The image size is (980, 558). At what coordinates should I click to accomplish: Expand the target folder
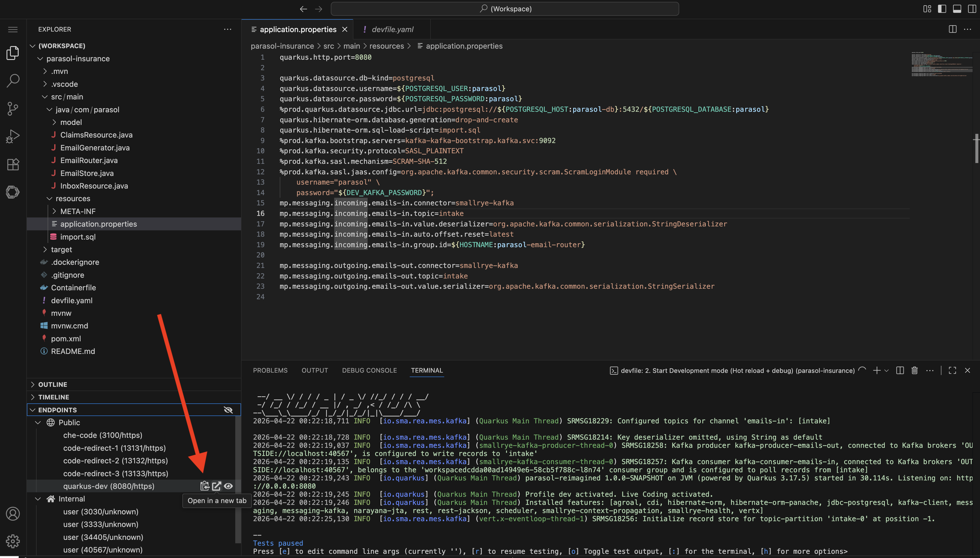[61, 250]
